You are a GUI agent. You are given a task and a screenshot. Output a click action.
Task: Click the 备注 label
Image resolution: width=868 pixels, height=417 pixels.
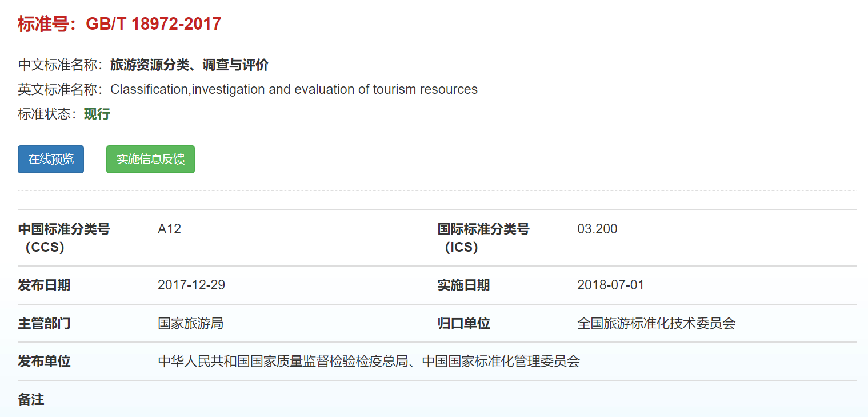[x=31, y=399]
